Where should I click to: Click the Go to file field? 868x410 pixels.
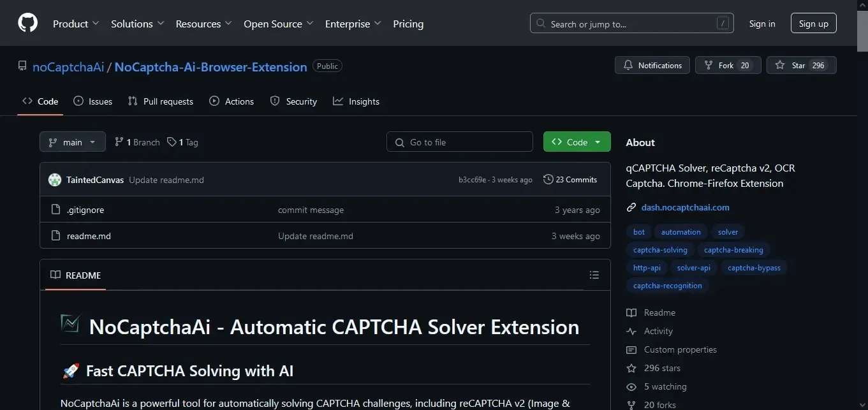coord(459,142)
